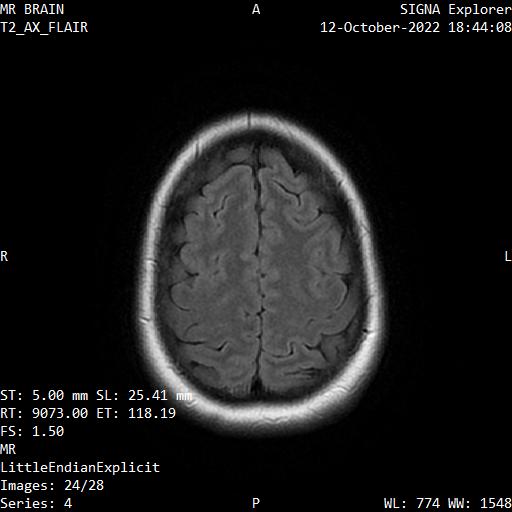Click the LittleEndianExplicit transfer syntax label

[x=80, y=467]
